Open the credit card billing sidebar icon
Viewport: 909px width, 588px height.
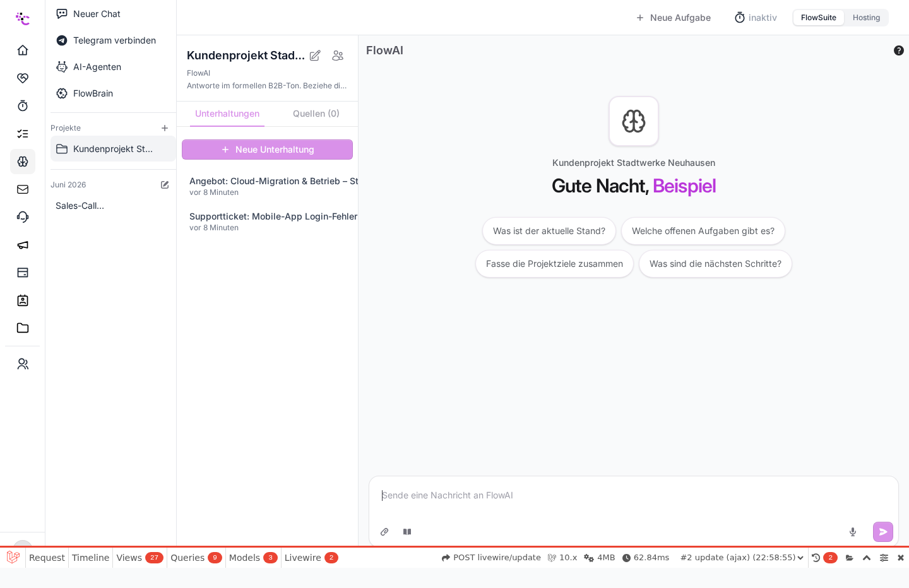(x=23, y=273)
